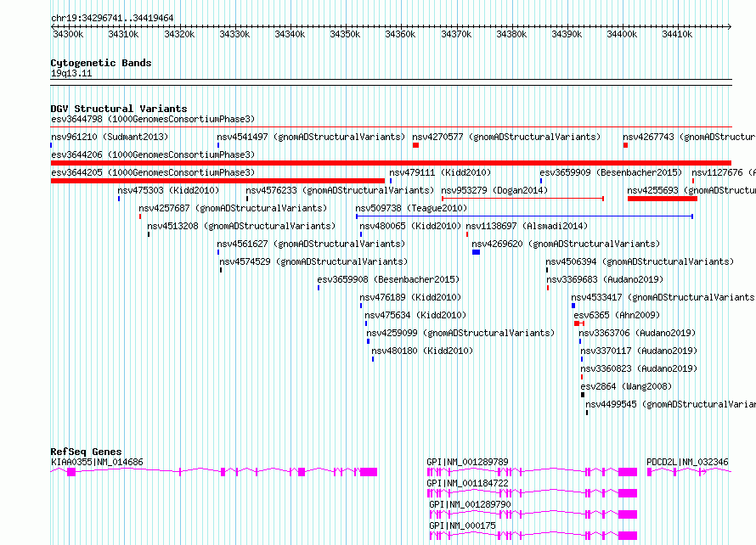Click the 34300k ruler position label
This screenshot has height=545, width=756.
coord(68,34)
